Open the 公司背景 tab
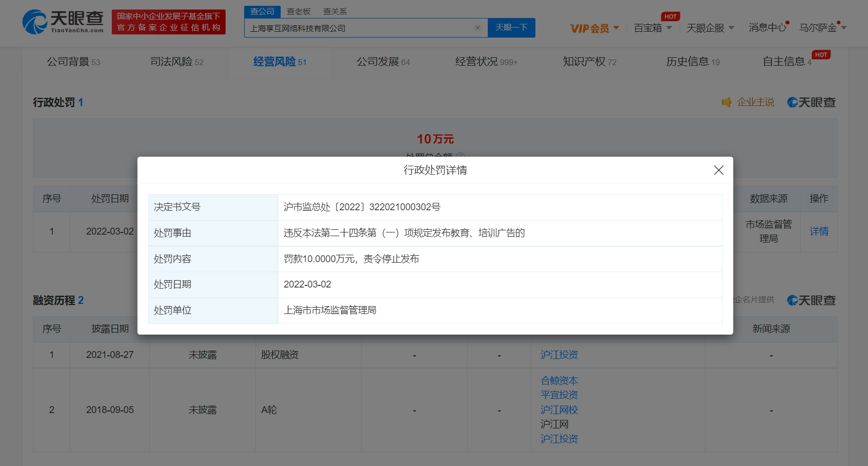 [74, 62]
